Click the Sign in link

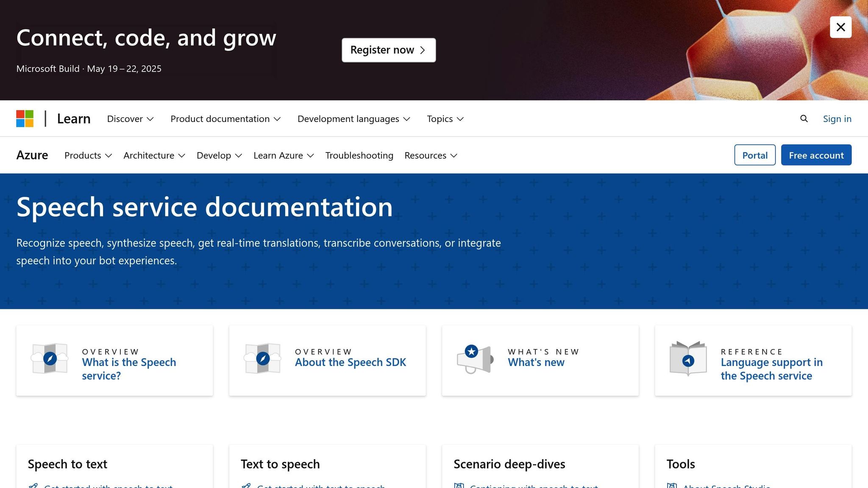tap(837, 119)
